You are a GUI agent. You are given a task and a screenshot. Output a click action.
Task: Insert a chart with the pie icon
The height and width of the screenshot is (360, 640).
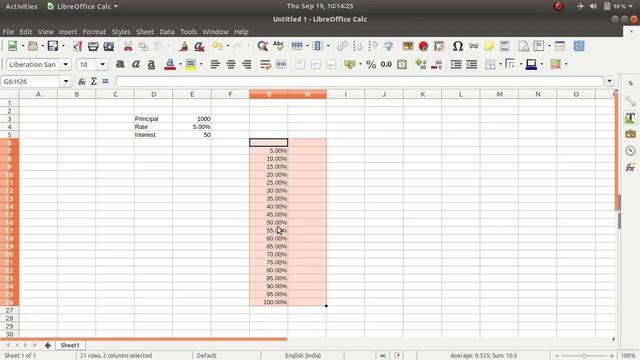[x=423, y=46]
